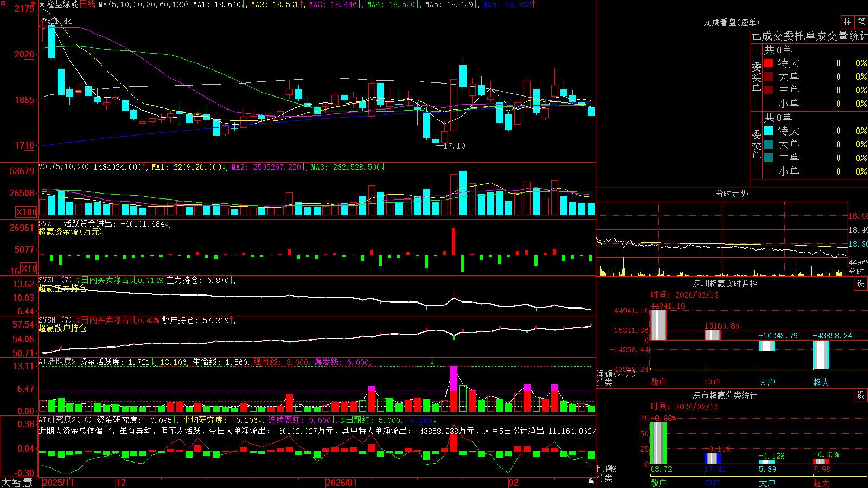Screen dimensions: 868x488
Task: Click the 龙虎看盘(逐单) panel title
Action: click(732, 22)
